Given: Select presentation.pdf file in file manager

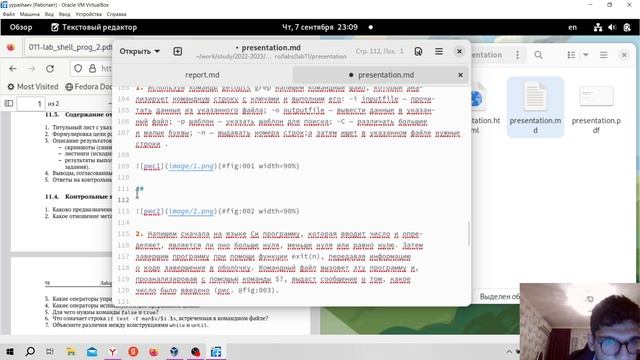Looking at the screenshot, I should click(596, 107).
